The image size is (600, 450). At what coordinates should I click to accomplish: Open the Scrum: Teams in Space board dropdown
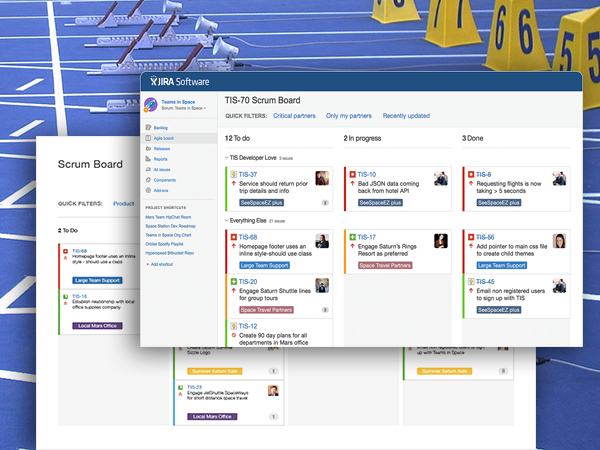click(x=183, y=108)
